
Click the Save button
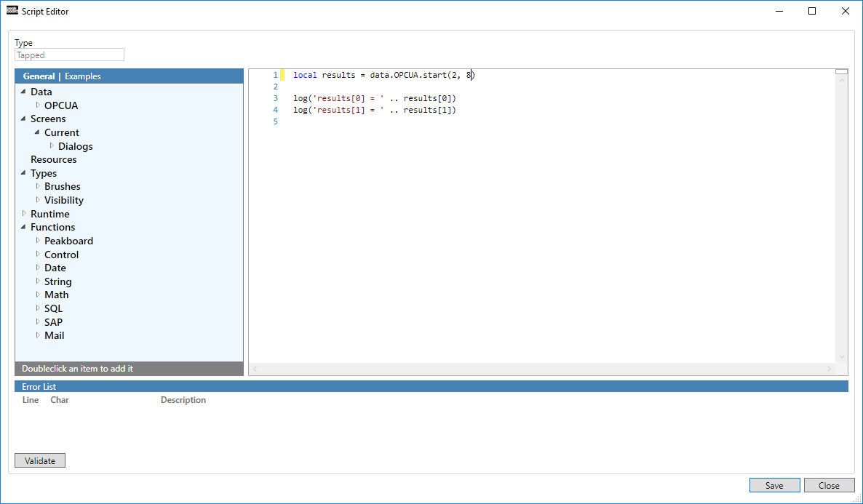(x=774, y=486)
